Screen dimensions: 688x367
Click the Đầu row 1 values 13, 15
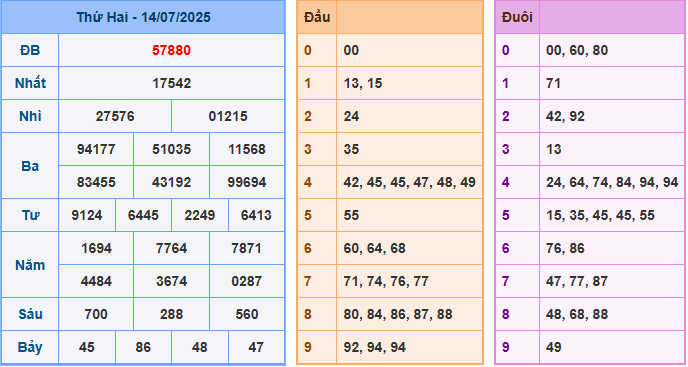[x=363, y=83]
